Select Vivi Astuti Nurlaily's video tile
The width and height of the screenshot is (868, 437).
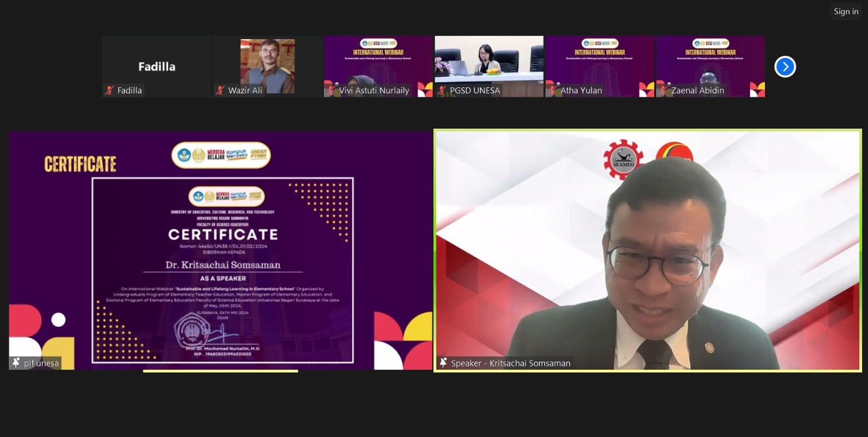[378, 66]
